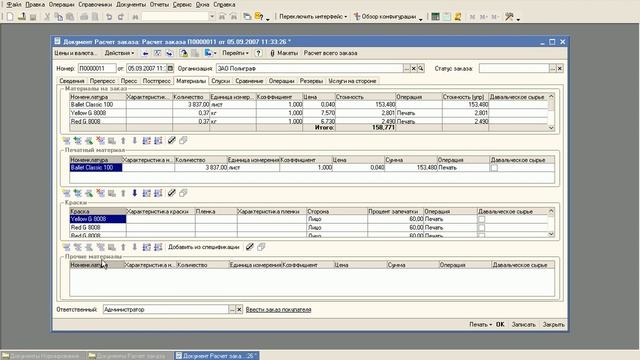Clear the Организация field with X button
The height and width of the screenshot is (360, 640).
[x=413, y=69]
